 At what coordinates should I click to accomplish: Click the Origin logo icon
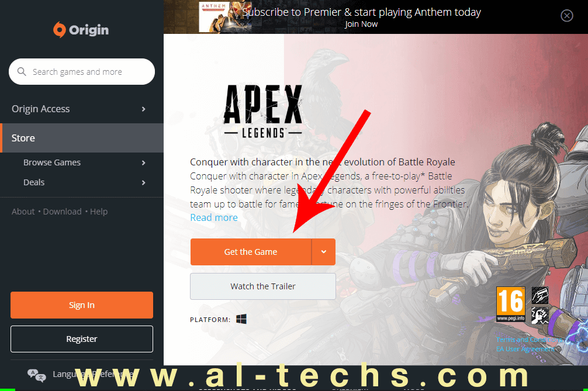click(59, 30)
